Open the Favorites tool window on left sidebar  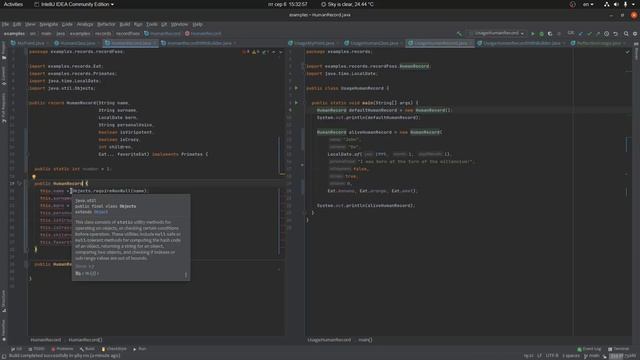tap(4, 330)
